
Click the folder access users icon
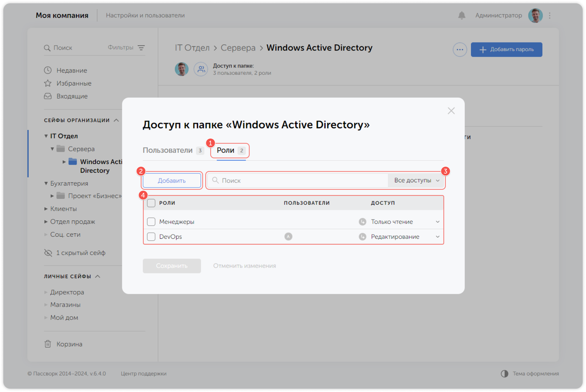pos(201,69)
